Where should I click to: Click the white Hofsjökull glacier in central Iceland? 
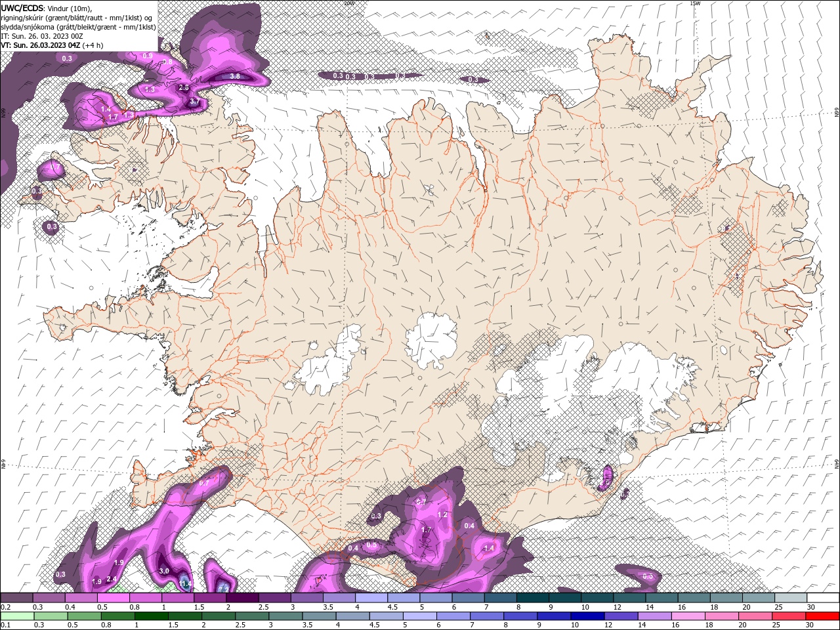pyautogui.click(x=431, y=341)
